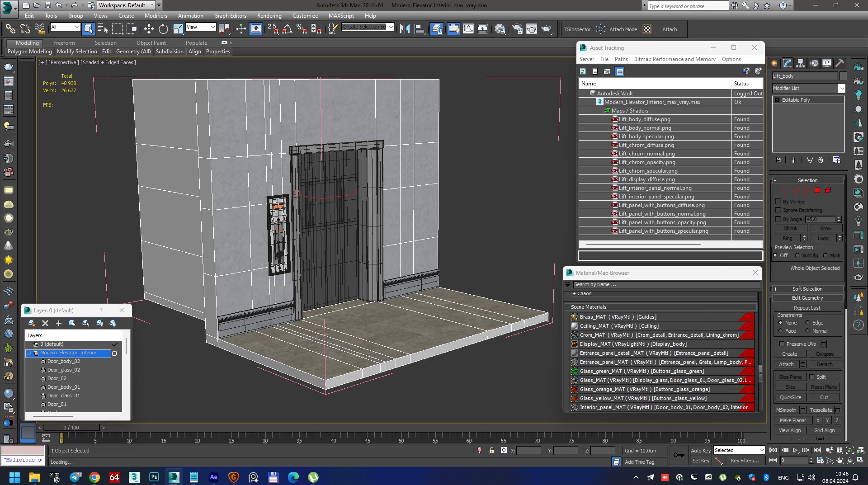The width and height of the screenshot is (868, 485).
Task: Enable the Split checkbox
Action: click(x=811, y=377)
